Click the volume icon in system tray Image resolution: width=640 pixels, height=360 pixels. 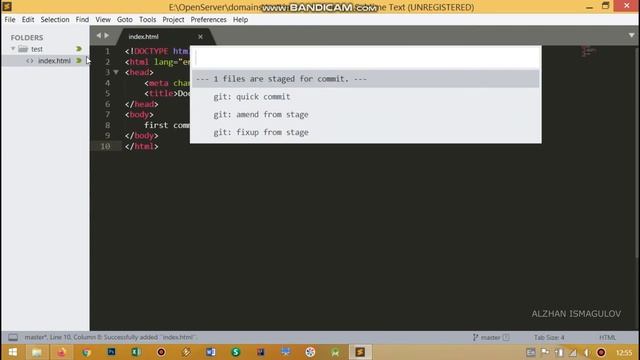click(587, 353)
